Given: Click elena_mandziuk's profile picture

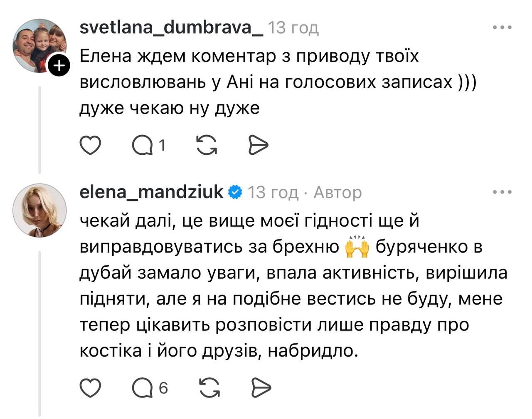Looking at the screenshot, I should [39, 210].
